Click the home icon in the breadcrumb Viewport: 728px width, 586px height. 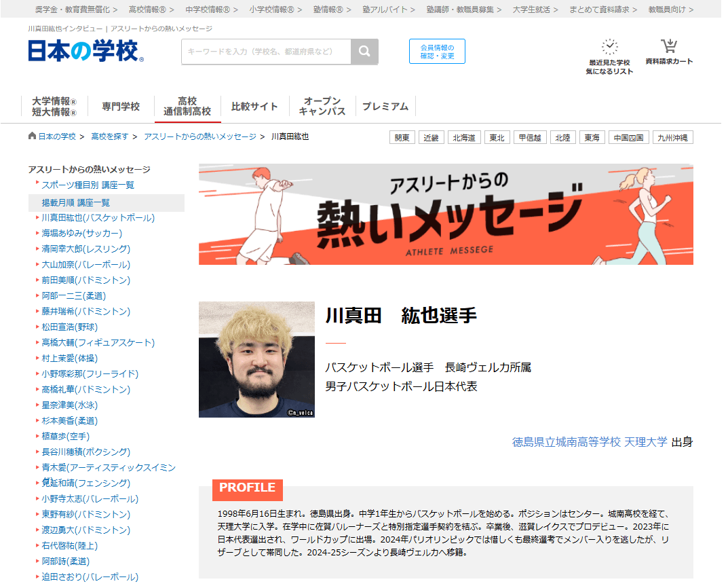point(31,136)
